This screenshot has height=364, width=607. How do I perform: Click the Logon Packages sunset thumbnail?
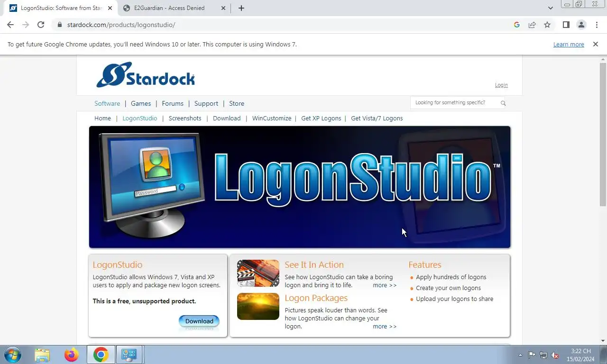coord(258,306)
